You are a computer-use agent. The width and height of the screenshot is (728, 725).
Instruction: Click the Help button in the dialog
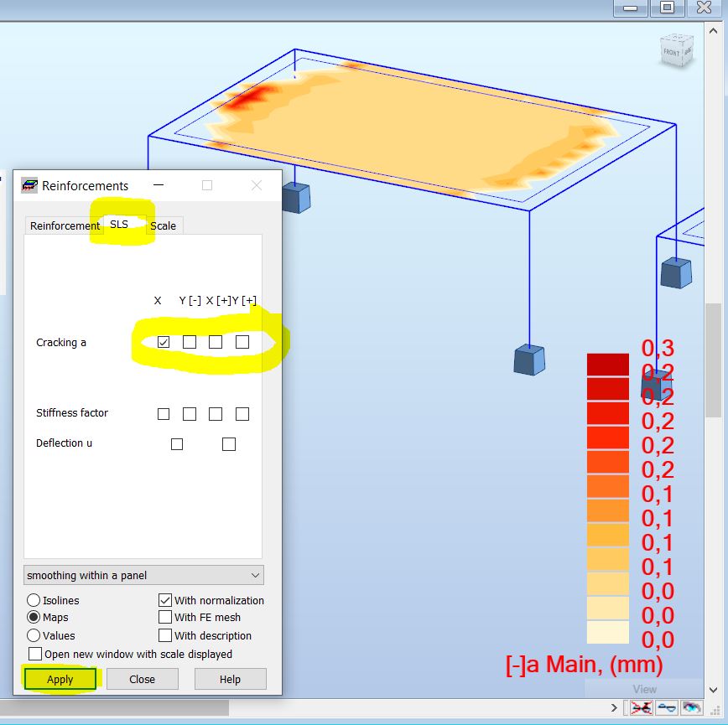(x=230, y=679)
